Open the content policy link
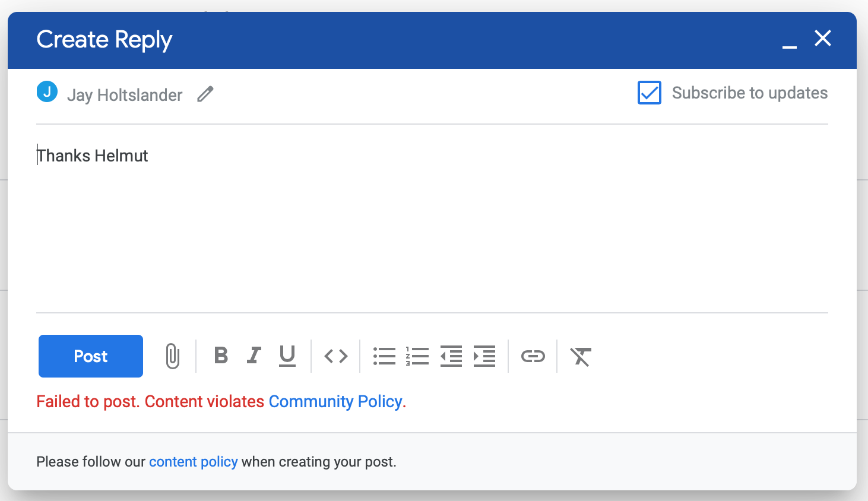The height and width of the screenshot is (501, 868). 194,462
